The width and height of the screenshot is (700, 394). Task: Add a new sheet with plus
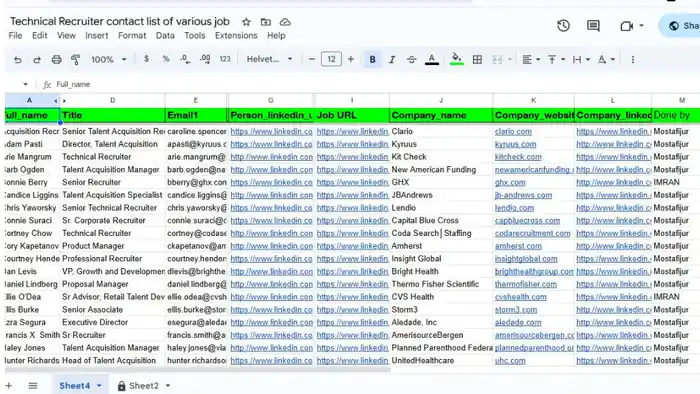[x=8, y=386]
